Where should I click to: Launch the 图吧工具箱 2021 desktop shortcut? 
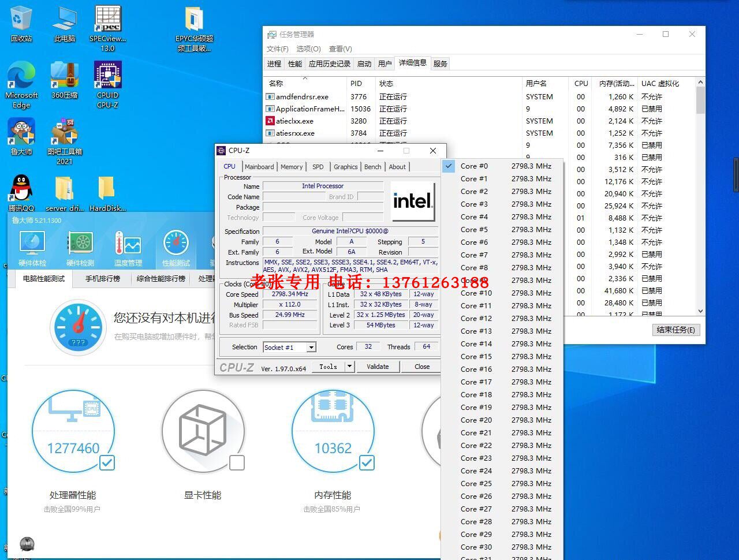tap(65, 141)
